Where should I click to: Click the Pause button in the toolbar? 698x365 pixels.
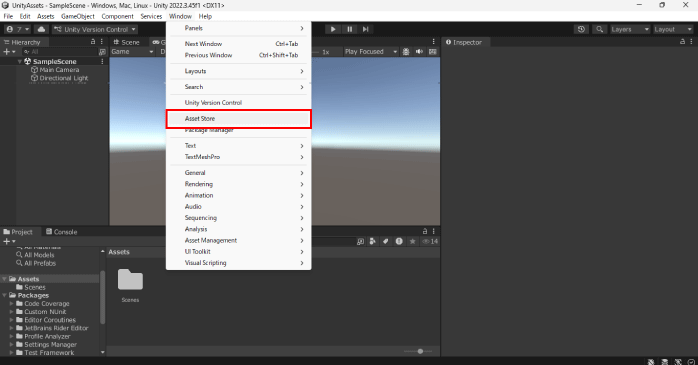coord(349,29)
